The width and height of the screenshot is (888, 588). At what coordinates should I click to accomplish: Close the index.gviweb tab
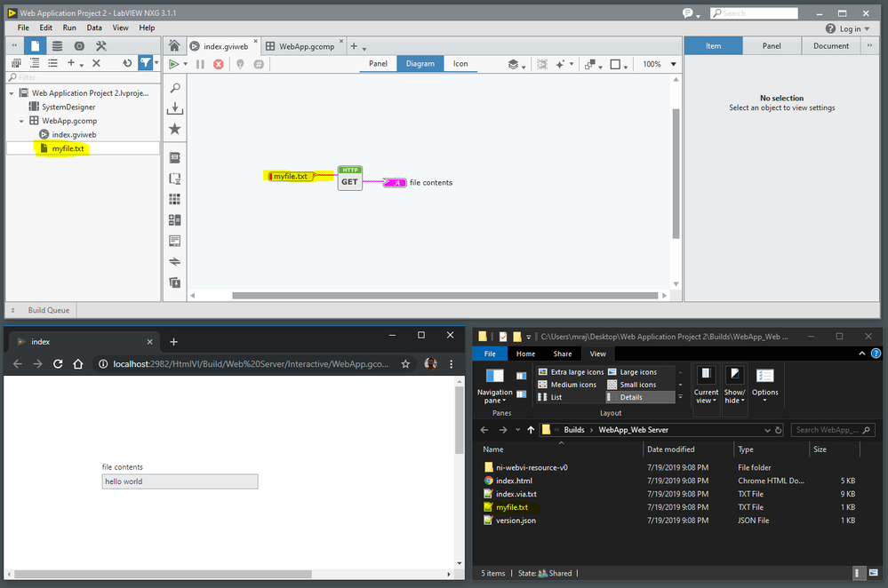255,42
